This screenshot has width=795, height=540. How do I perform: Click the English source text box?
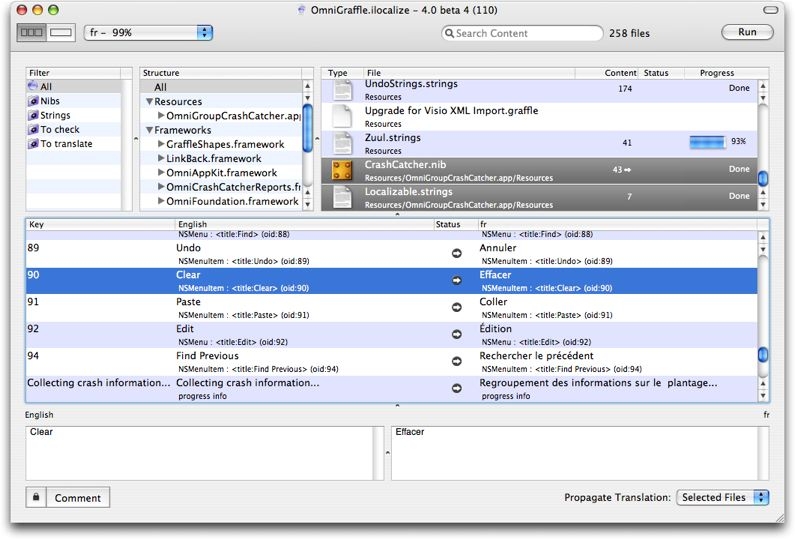[200, 453]
